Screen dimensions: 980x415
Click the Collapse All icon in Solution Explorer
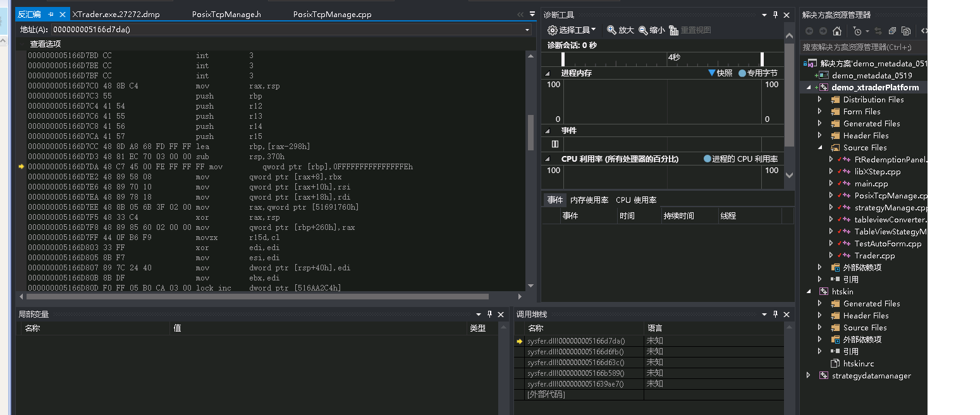(x=892, y=30)
